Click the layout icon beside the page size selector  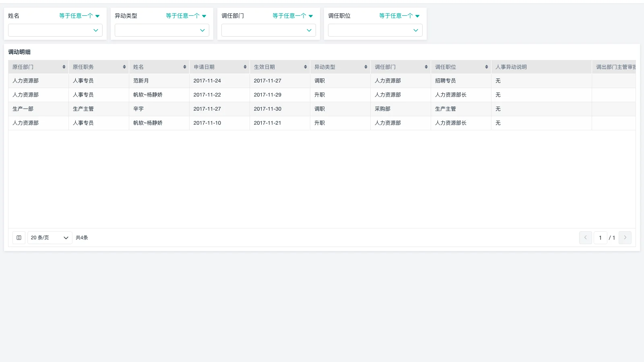[19, 238]
